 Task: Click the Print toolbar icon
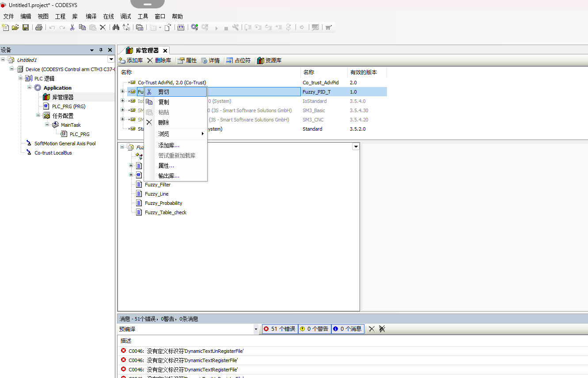(39, 27)
